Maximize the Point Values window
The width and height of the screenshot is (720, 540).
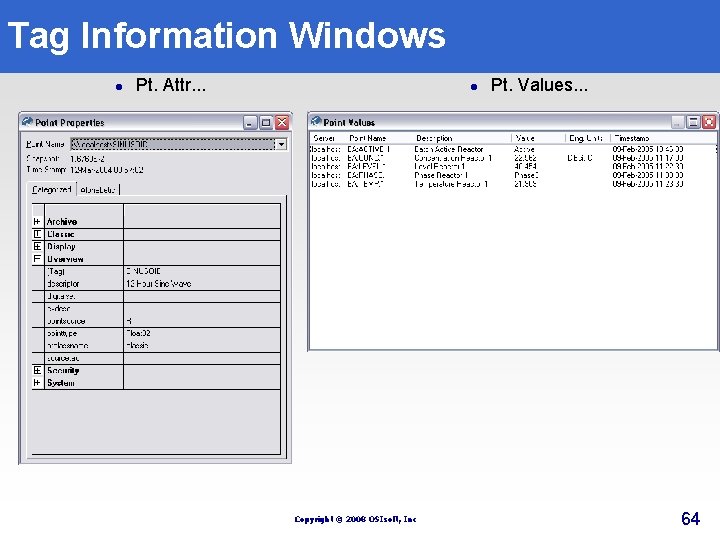[x=693, y=122]
